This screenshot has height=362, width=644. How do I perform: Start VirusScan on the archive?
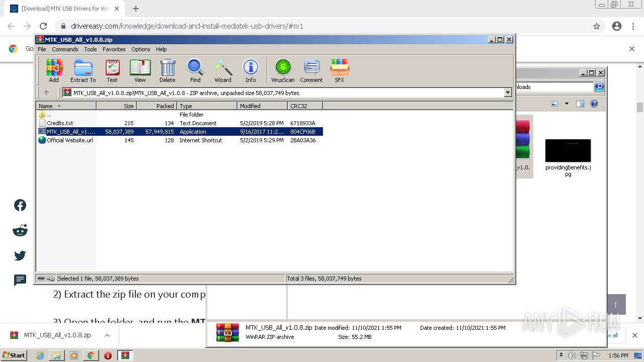coord(283,71)
